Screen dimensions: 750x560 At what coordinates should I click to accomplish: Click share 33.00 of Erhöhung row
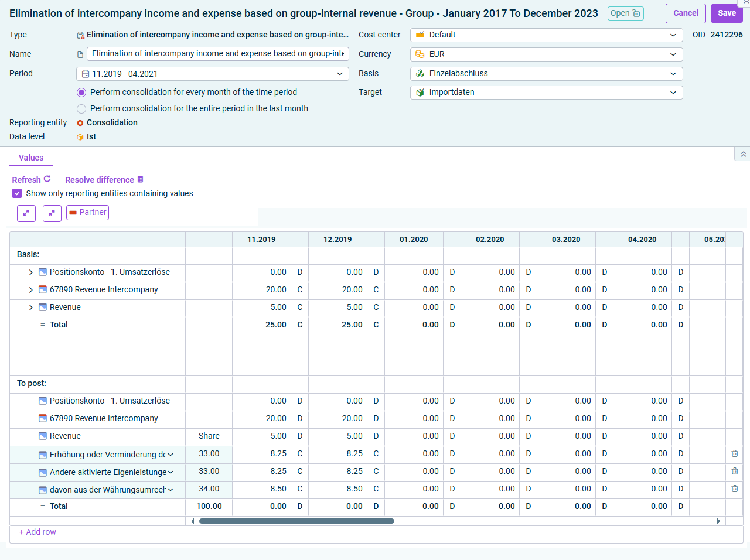point(209,454)
